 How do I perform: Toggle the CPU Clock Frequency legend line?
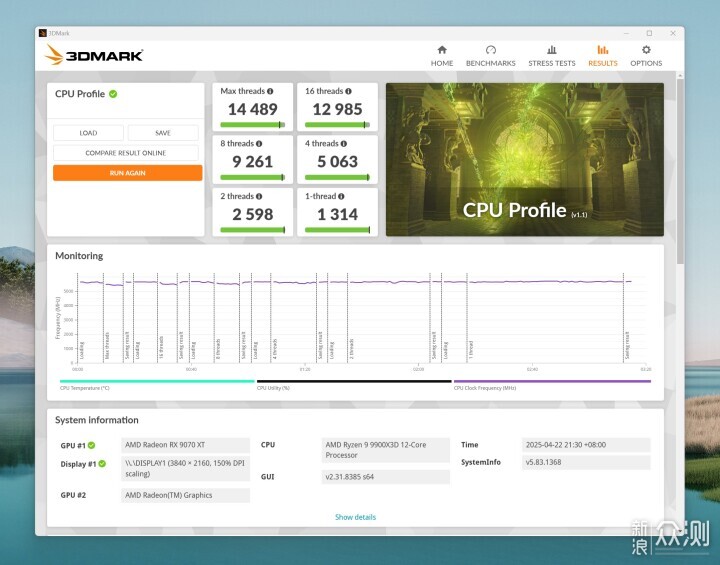pos(552,381)
